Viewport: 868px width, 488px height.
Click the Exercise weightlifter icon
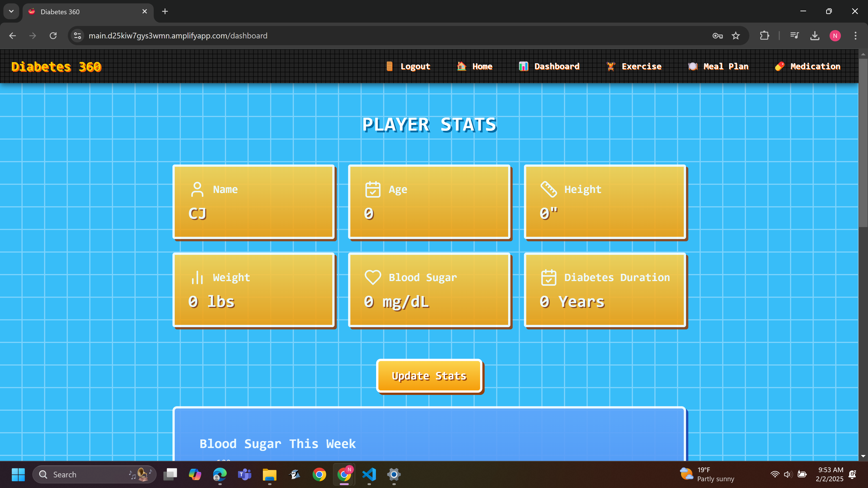(611, 66)
